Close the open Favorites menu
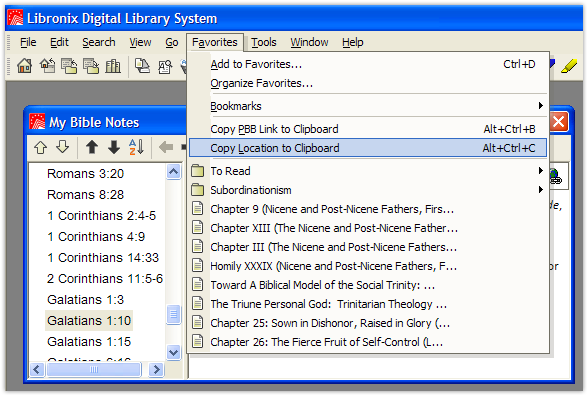This screenshot has width=588, height=396. 214,42
